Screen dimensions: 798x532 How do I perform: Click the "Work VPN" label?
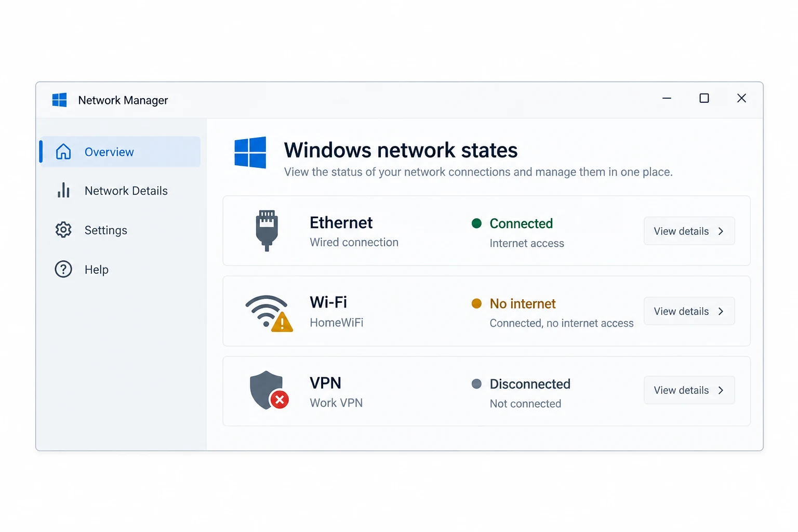[337, 403]
